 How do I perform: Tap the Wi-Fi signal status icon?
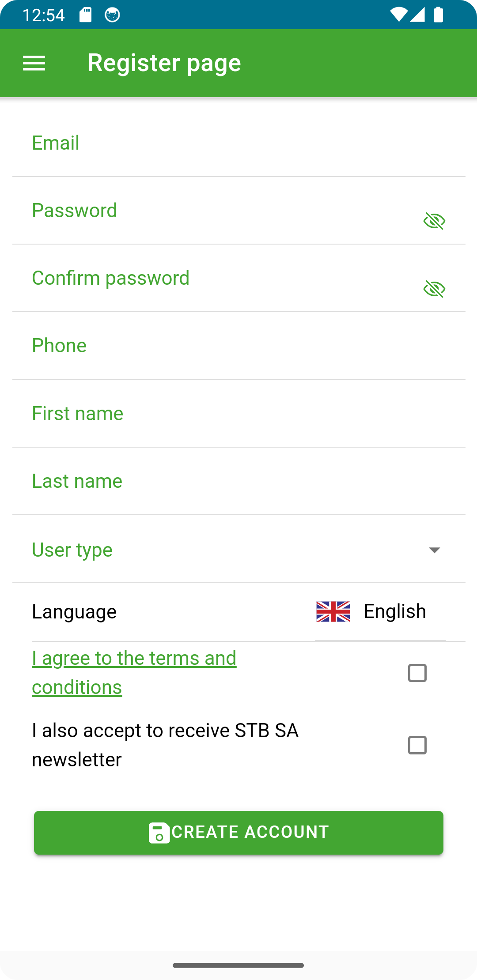(x=398, y=15)
